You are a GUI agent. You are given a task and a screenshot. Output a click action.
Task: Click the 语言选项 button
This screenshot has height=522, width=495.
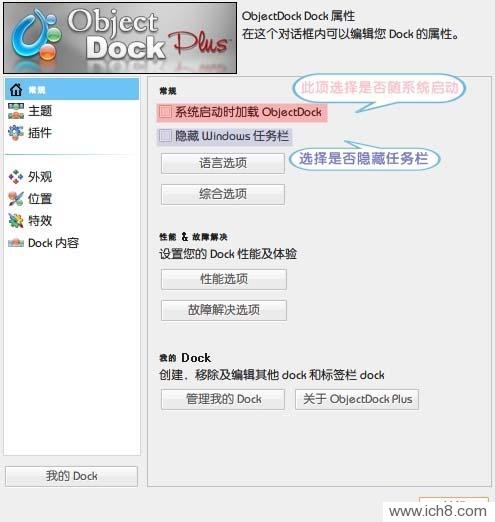[x=223, y=163]
